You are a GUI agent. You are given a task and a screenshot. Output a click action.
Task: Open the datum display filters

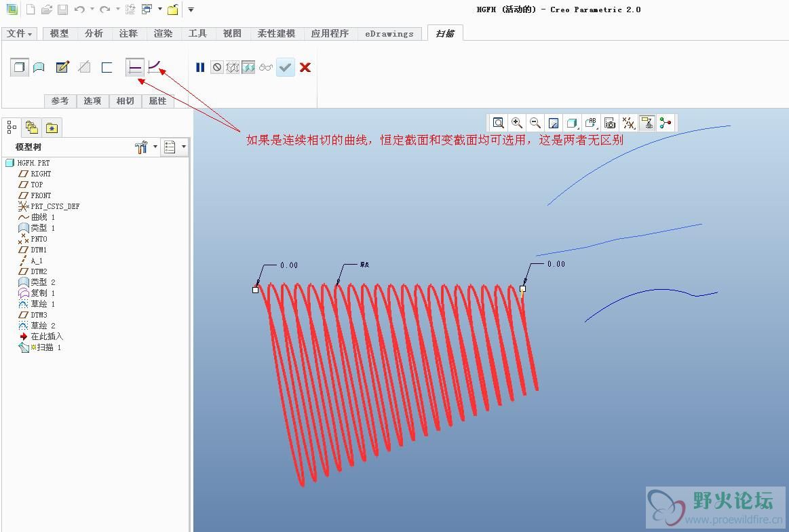[x=628, y=123]
